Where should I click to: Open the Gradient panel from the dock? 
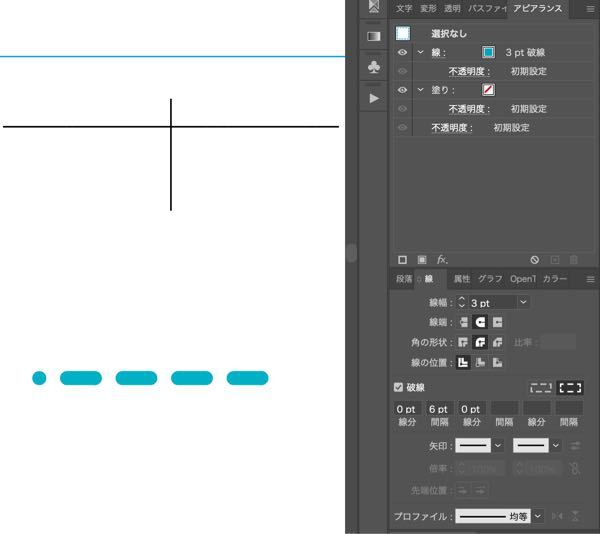pos(373,36)
